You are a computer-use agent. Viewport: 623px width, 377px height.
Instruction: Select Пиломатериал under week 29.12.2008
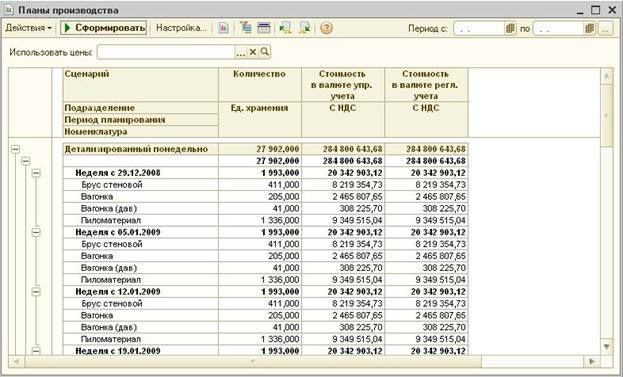pyautogui.click(x=110, y=220)
